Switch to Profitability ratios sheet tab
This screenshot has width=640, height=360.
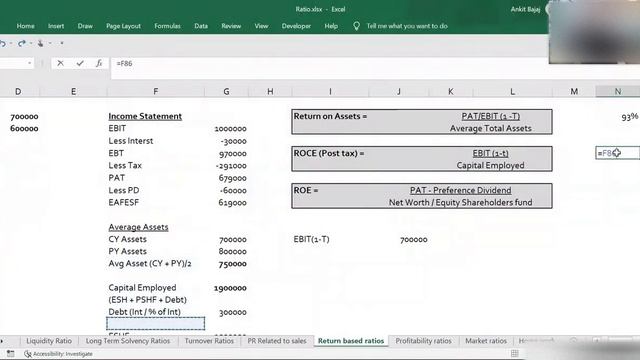[423, 341]
